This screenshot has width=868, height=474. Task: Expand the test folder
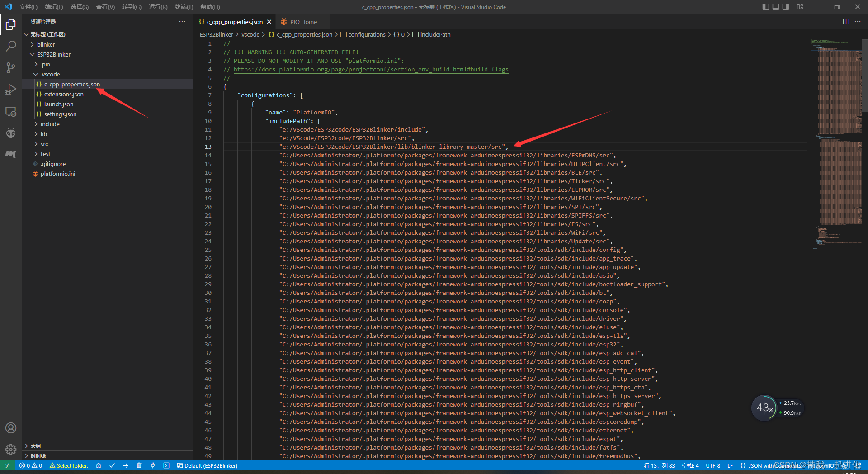pyautogui.click(x=107, y=154)
